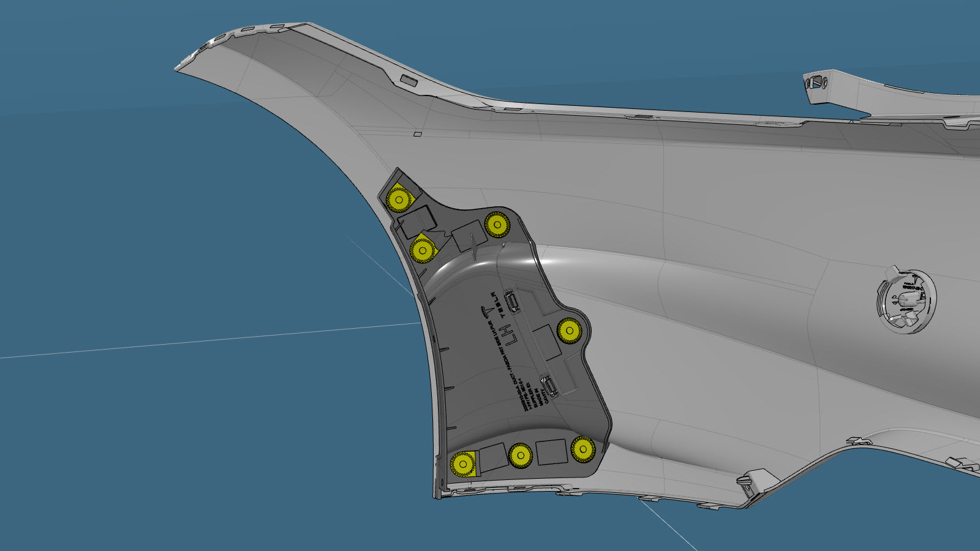This screenshot has width=980, height=551.
Task: Click the square pad between the bottom-middle and bottom-right fasteners
Action: (x=551, y=451)
